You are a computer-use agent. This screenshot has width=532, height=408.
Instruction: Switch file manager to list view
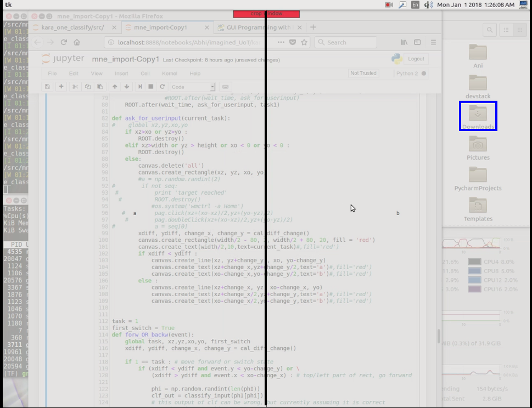[506, 30]
